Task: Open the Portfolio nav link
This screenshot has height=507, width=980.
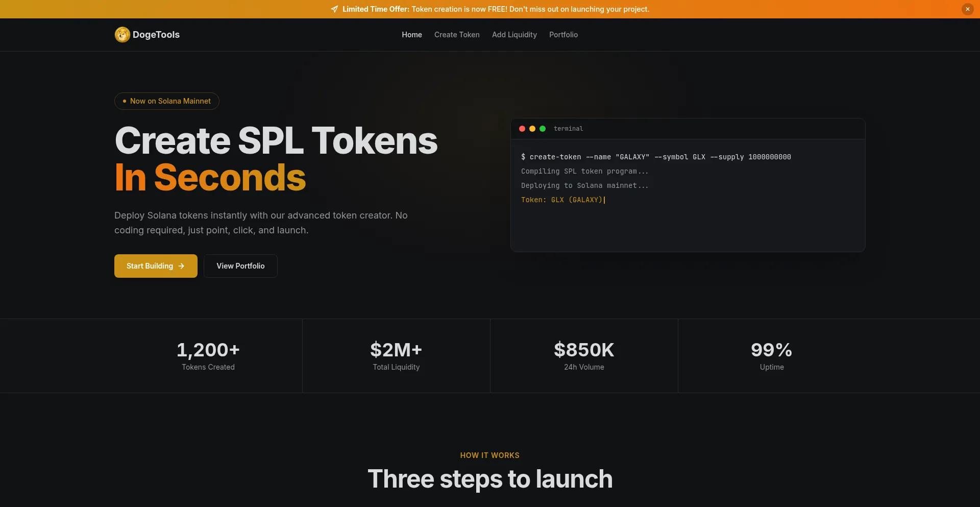Action: tap(563, 35)
